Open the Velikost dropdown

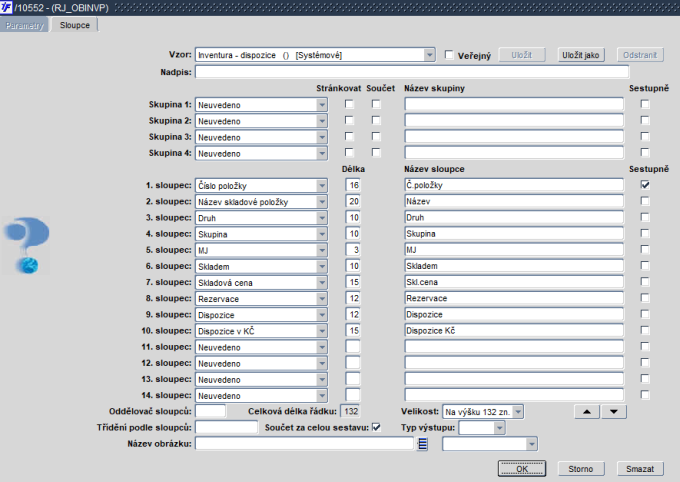(518, 412)
